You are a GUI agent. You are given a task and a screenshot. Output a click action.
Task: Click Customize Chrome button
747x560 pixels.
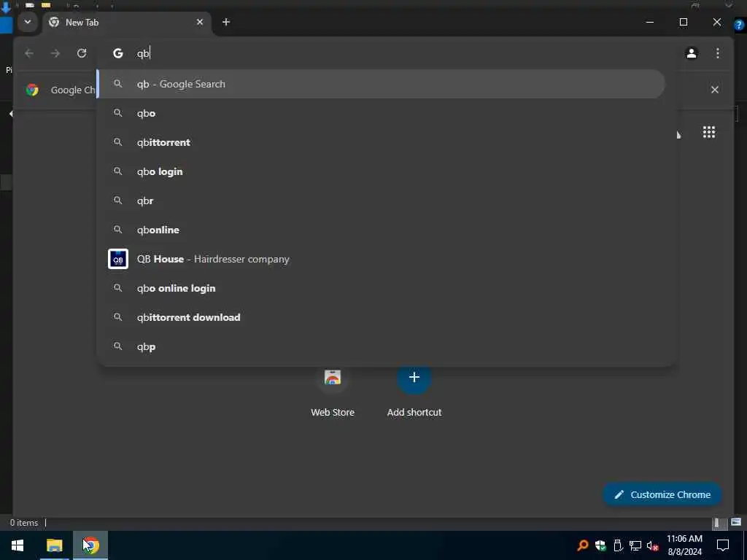pyautogui.click(x=662, y=495)
